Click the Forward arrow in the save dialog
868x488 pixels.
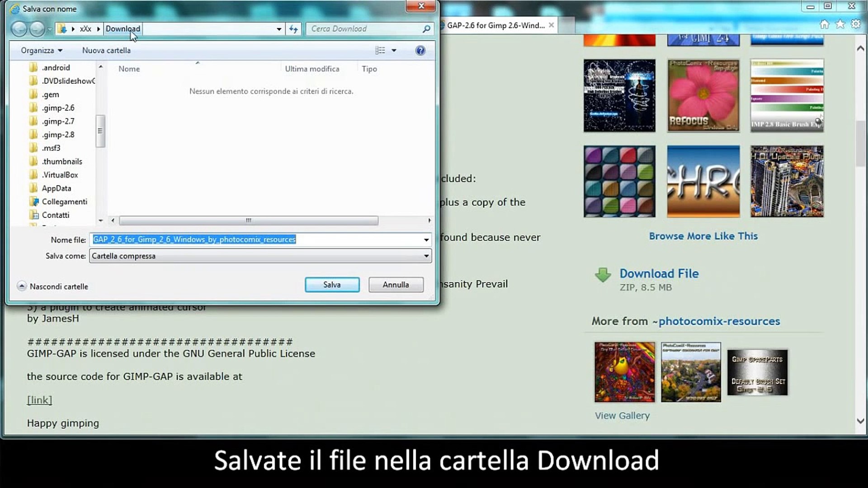point(37,29)
